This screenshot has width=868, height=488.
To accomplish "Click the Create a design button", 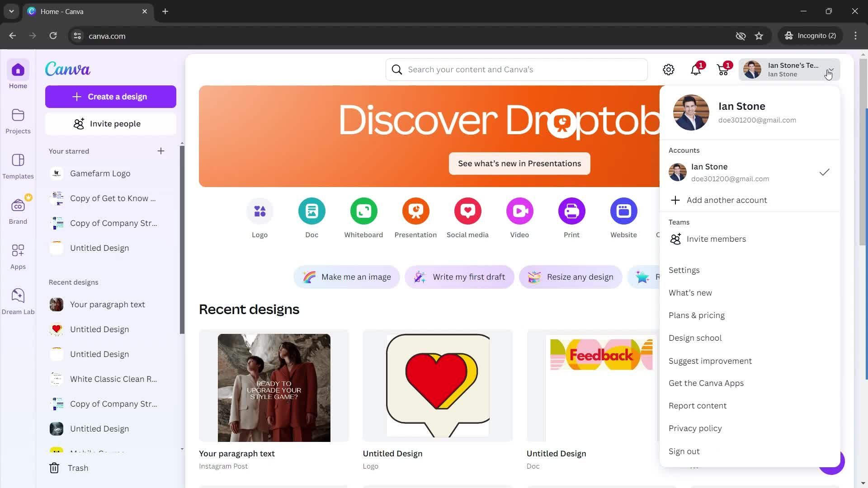I will (x=110, y=97).
